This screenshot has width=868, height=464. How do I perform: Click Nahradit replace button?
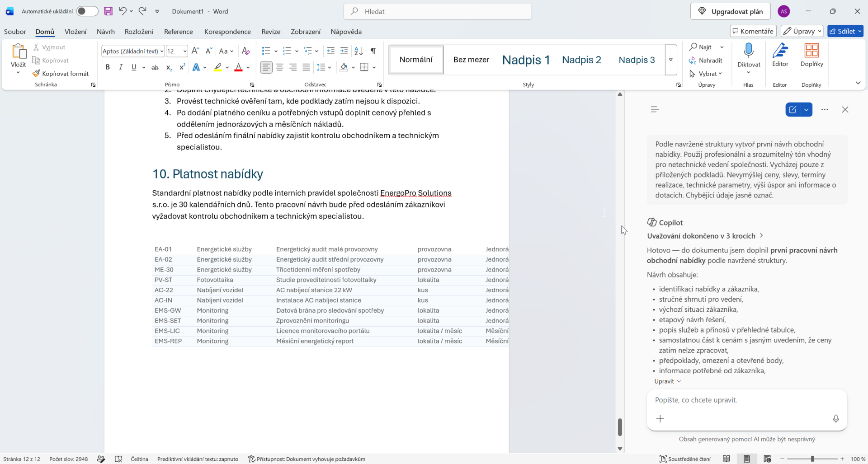tap(706, 60)
